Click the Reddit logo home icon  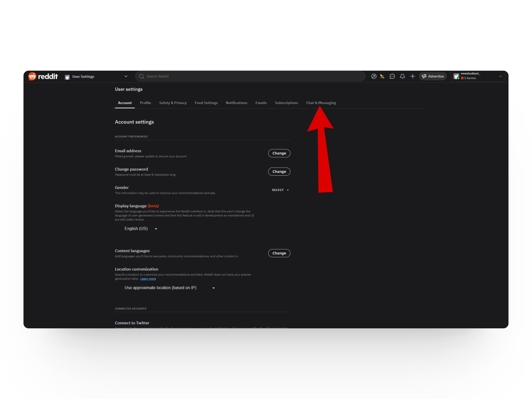32,76
